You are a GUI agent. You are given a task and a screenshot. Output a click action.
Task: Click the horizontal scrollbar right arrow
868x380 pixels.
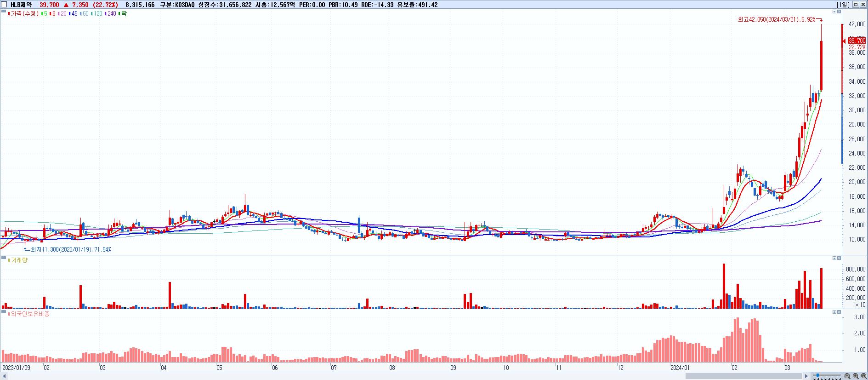[x=806, y=376]
